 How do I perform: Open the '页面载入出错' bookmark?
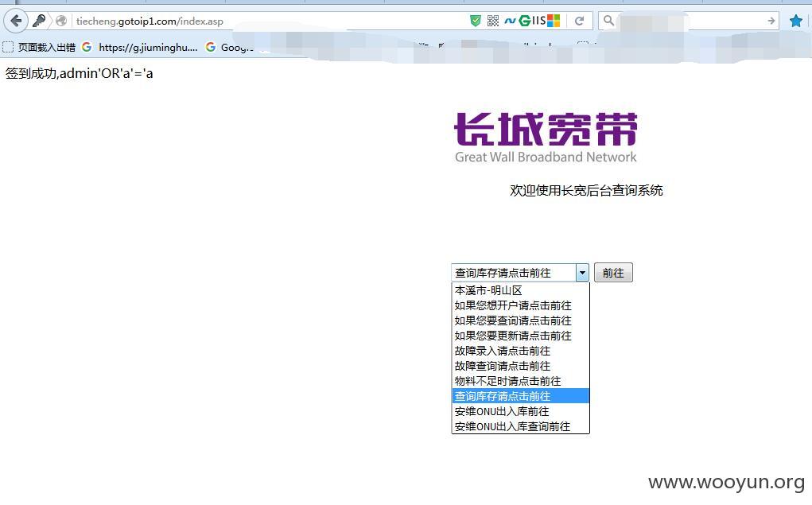pos(39,47)
